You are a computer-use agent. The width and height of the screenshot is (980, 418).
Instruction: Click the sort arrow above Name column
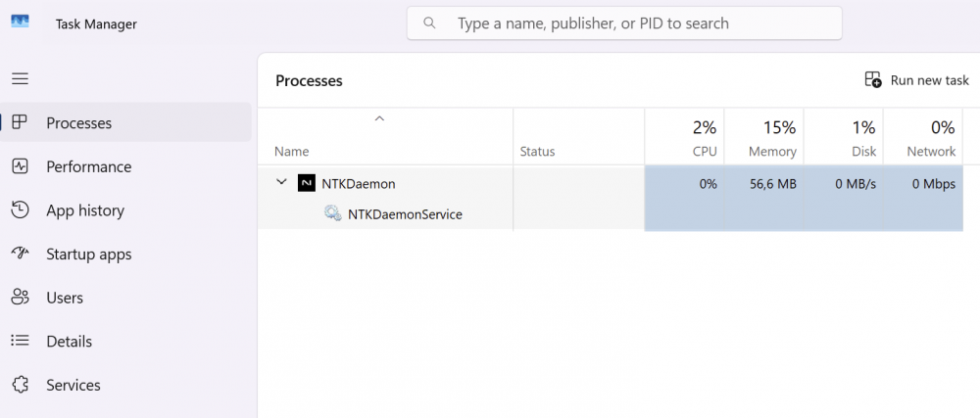tap(379, 118)
